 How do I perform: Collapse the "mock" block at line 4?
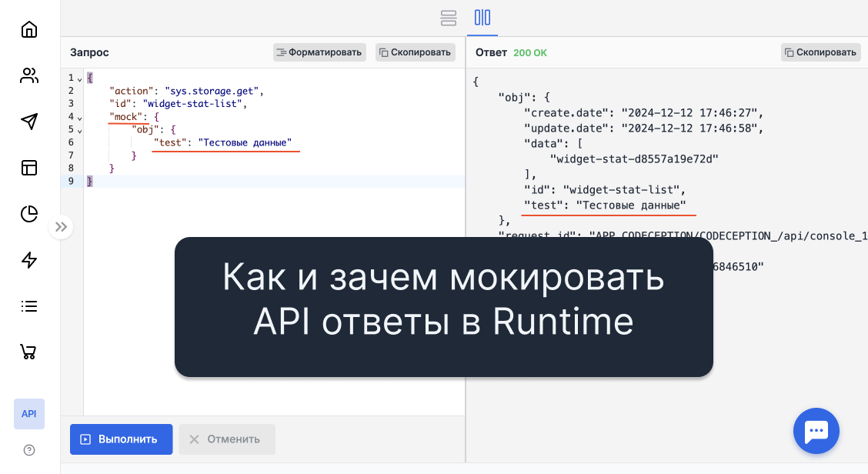click(x=80, y=118)
